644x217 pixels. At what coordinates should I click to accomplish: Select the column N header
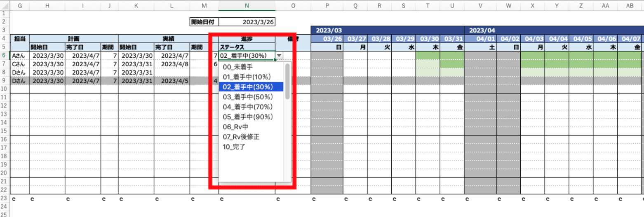[x=247, y=5]
